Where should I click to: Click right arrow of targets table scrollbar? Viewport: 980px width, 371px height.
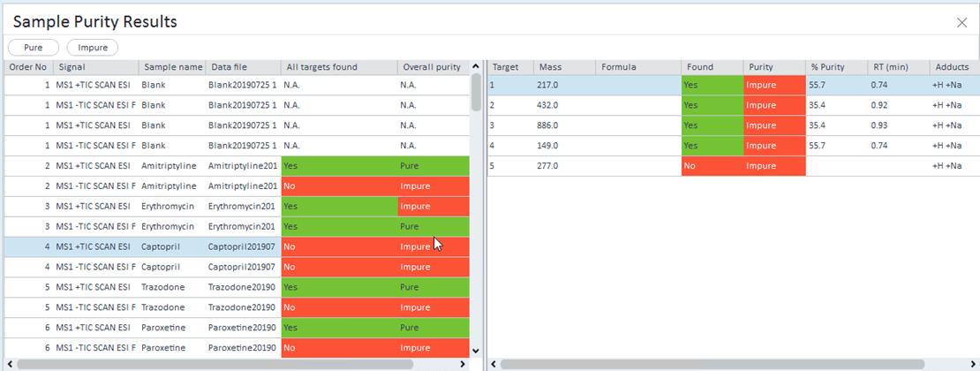972,364
